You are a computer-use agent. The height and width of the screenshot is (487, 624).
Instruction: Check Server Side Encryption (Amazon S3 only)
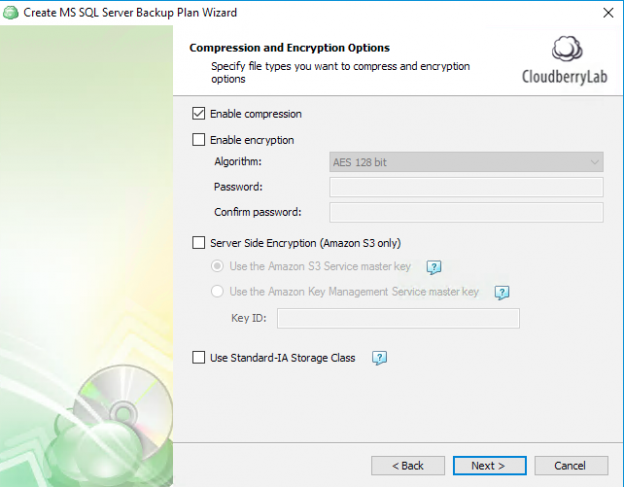[x=198, y=242]
